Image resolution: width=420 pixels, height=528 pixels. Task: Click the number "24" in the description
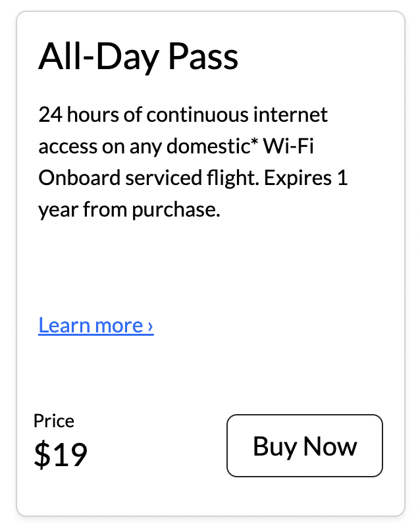[49, 115]
